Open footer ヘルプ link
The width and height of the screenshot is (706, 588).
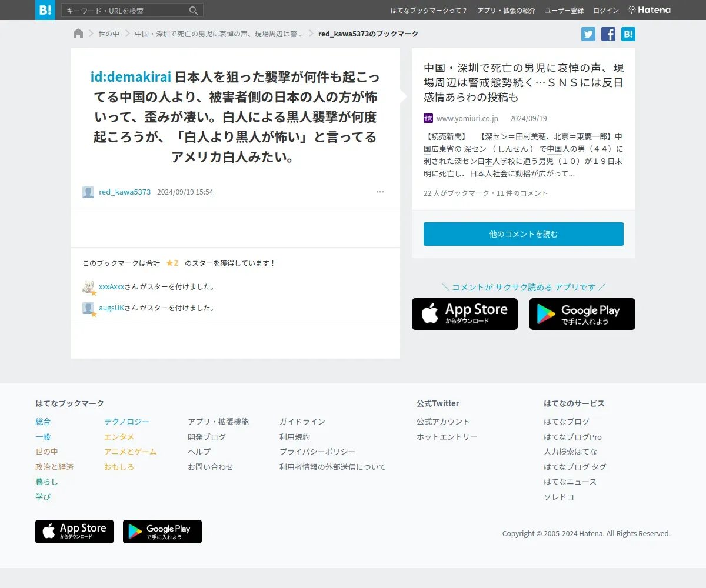199,452
